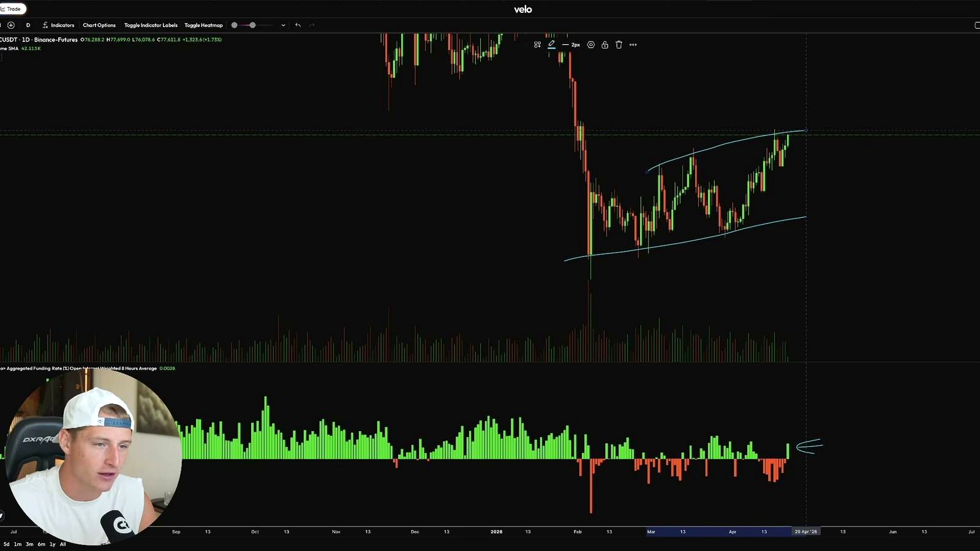Open more drawing options ellipsis

(x=633, y=45)
